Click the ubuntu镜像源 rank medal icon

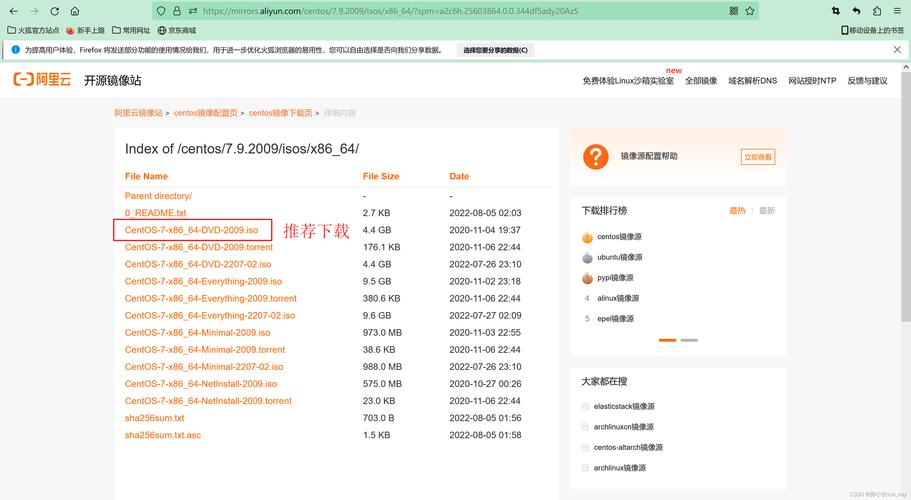(587, 257)
